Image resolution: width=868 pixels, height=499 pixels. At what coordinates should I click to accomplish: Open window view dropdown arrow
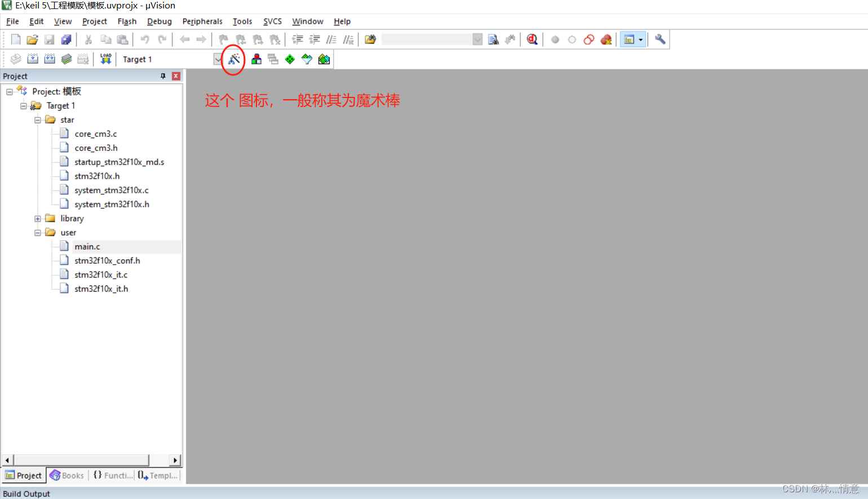pos(641,39)
